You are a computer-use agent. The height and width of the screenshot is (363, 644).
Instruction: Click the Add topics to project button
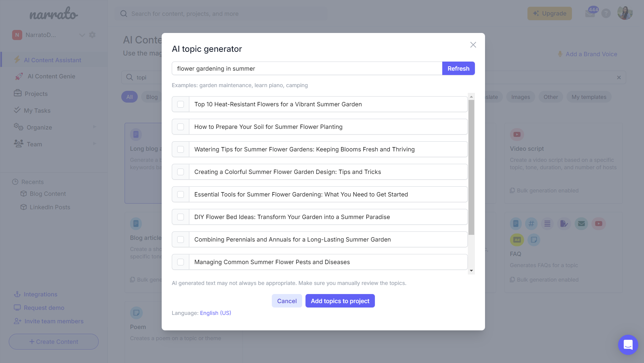(x=340, y=301)
